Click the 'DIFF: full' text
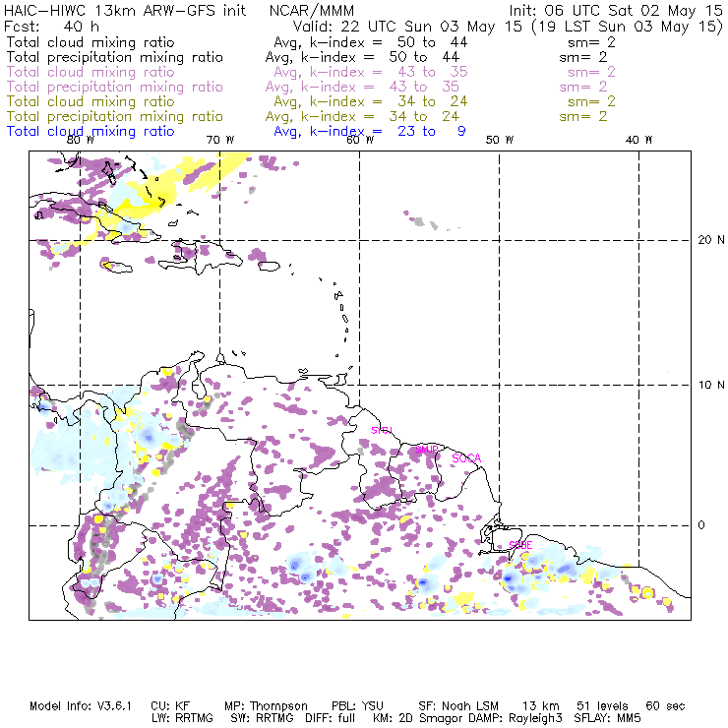The height and width of the screenshot is (728, 728). pos(331,718)
